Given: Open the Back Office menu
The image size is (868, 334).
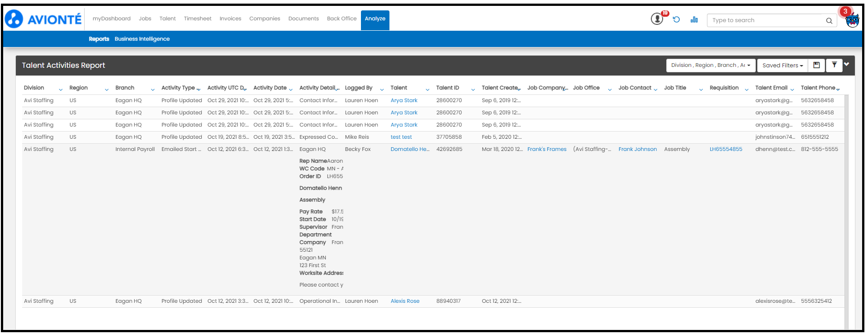Looking at the screenshot, I should tap(342, 19).
